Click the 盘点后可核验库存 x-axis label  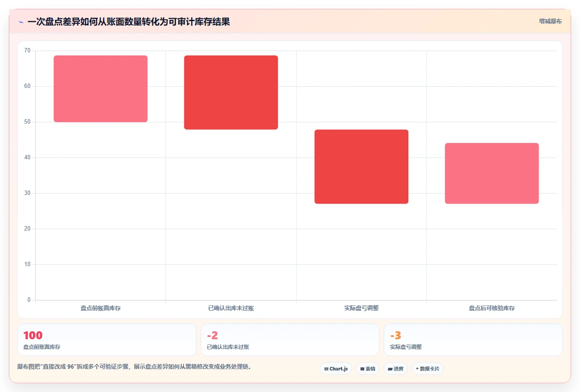point(492,308)
